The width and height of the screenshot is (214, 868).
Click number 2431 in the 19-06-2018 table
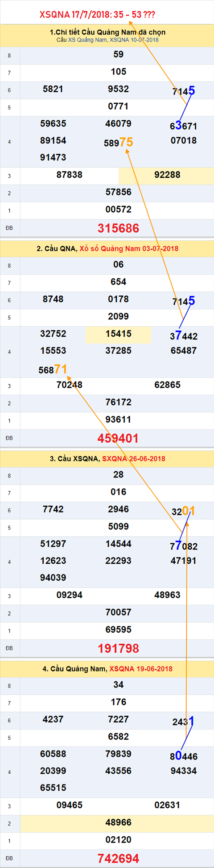point(183,721)
